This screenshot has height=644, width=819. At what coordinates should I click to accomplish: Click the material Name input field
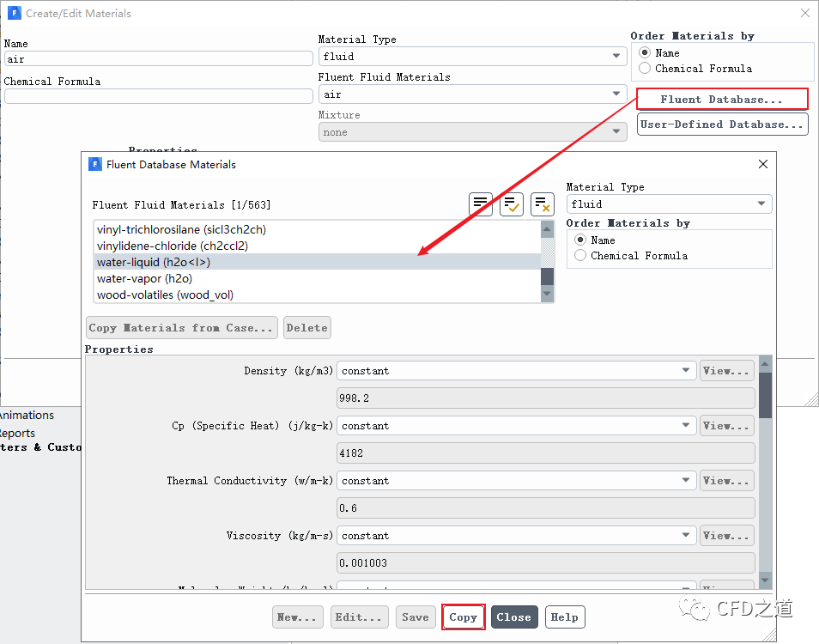tap(158, 59)
